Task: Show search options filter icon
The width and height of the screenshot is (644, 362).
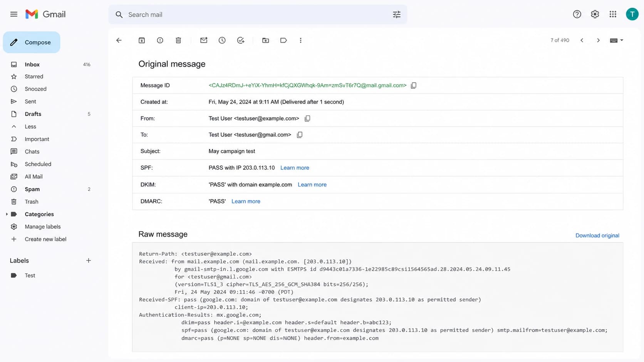Action: coord(397,15)
